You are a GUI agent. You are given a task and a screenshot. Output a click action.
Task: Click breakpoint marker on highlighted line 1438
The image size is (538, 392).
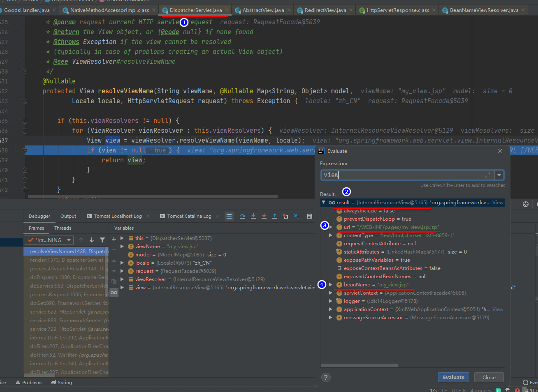pyautogui.click(x=25, y=150)
